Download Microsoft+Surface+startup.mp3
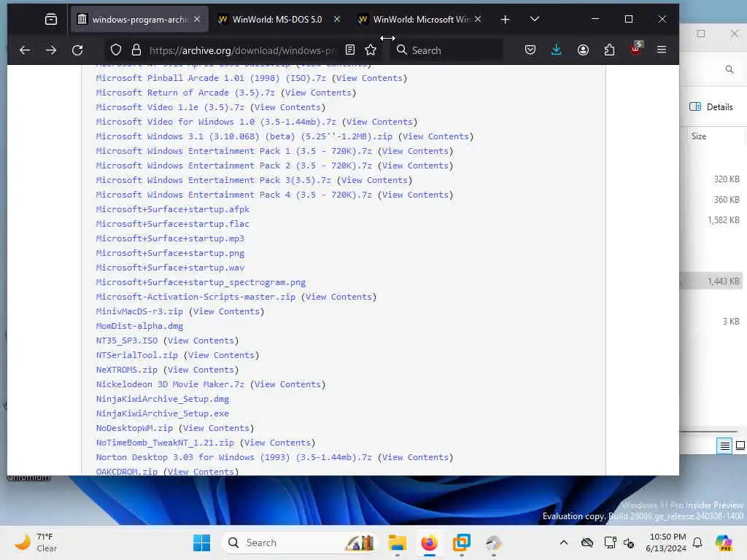 click(x=170, y=238)
